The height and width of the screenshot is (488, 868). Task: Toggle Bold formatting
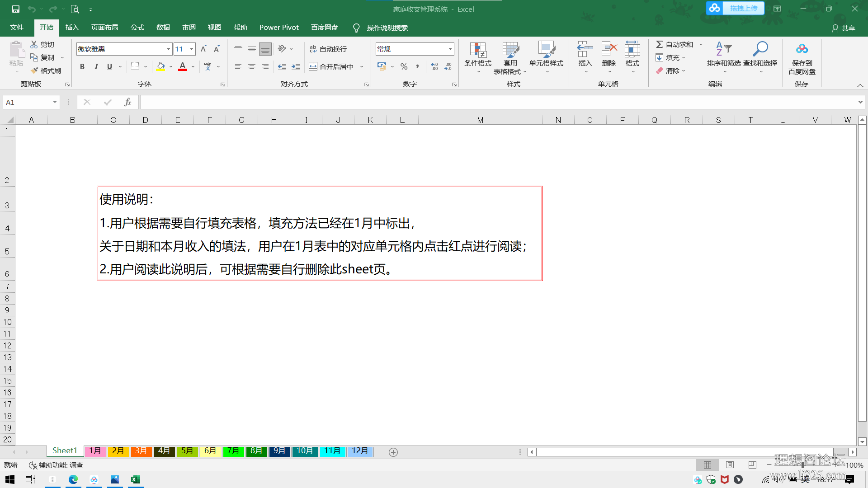pos(82,66)
